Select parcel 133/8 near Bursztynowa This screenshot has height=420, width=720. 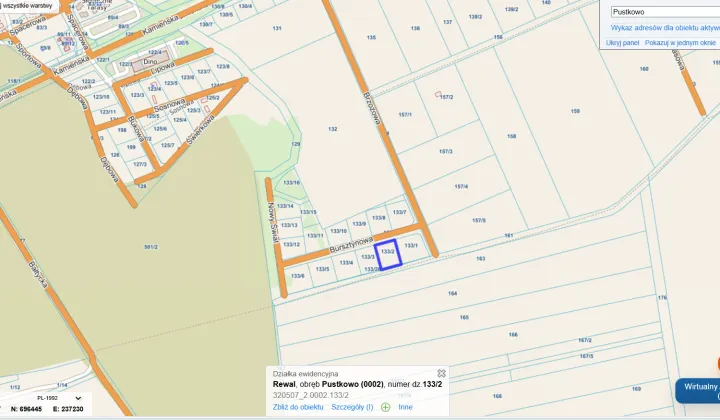(x=379, y=218)
